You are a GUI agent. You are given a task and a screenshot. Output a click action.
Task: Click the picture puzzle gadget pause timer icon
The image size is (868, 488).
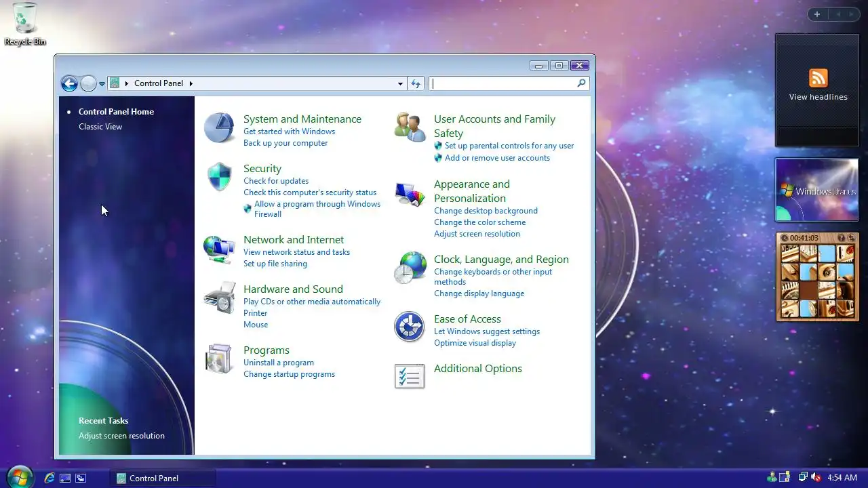pos(785,238)
